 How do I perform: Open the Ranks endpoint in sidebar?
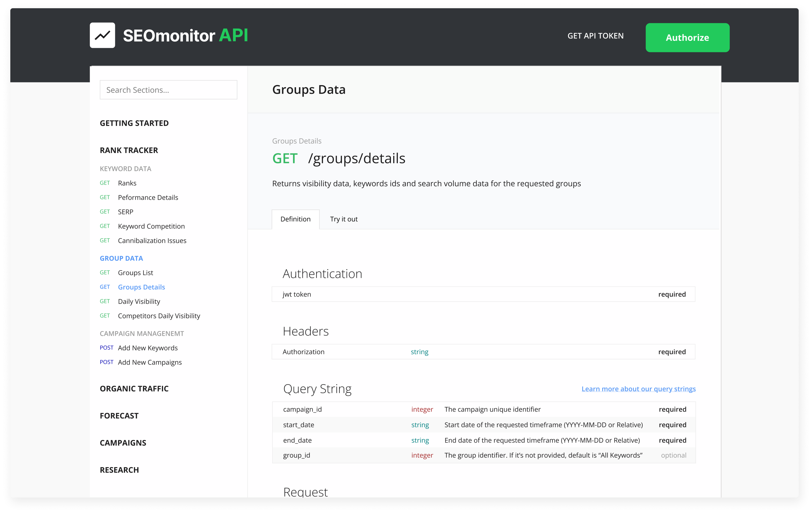coord(127,183)
